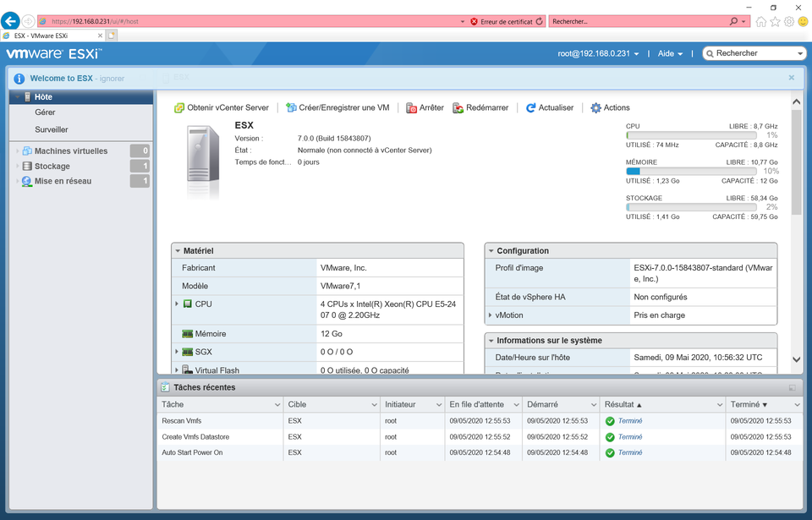This screenshot has height=520, width=812.
Task: Click the Obtenir vCenter Server icon
Action: 180,107
